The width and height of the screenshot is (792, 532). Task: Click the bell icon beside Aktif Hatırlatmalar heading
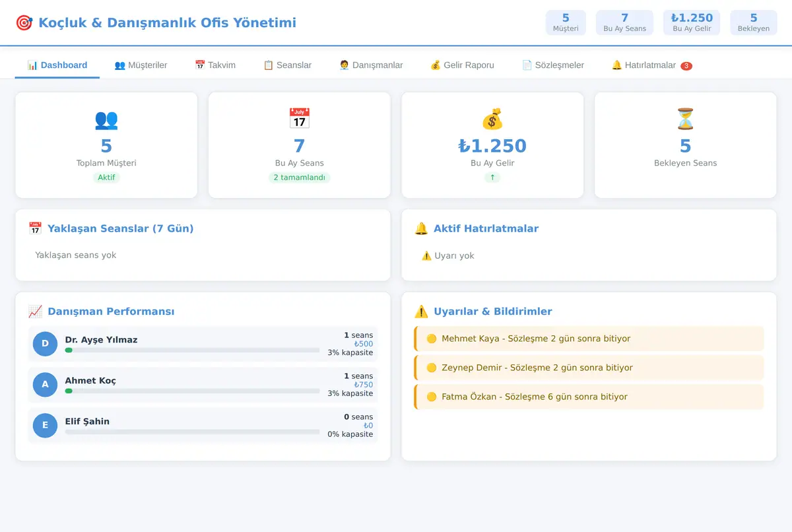click(421, 228)
